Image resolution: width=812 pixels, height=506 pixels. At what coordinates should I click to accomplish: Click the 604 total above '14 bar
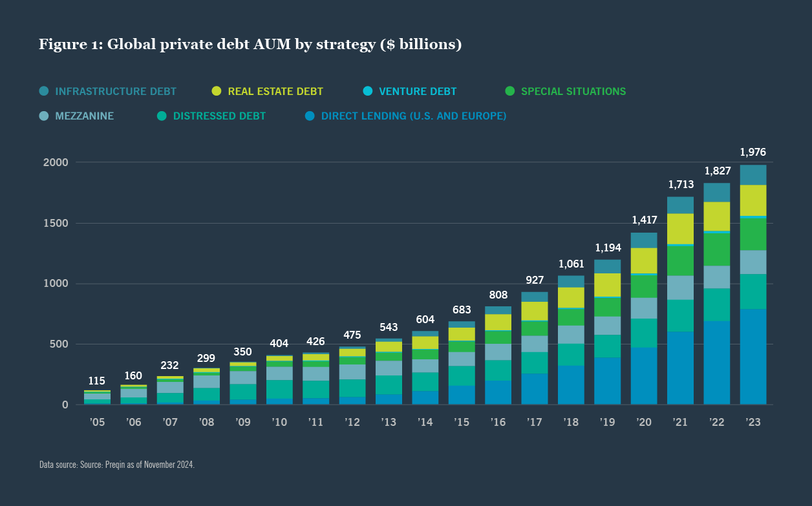[425, 319]
